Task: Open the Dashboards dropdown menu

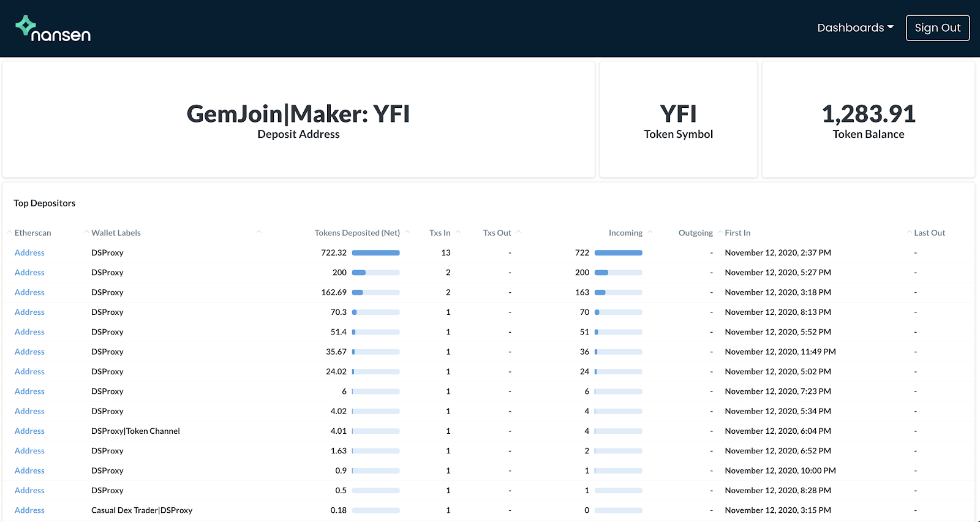Action: (855, 28)
